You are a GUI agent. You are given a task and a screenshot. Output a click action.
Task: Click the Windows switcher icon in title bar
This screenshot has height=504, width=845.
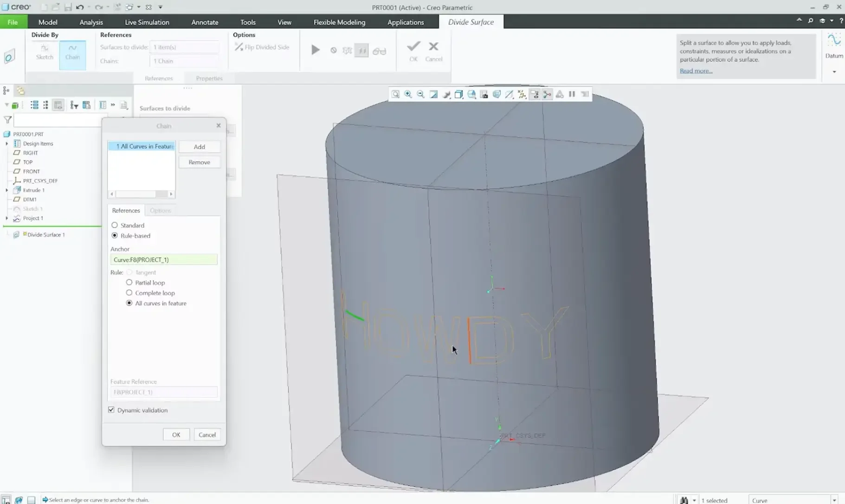[x=129, y=7]
